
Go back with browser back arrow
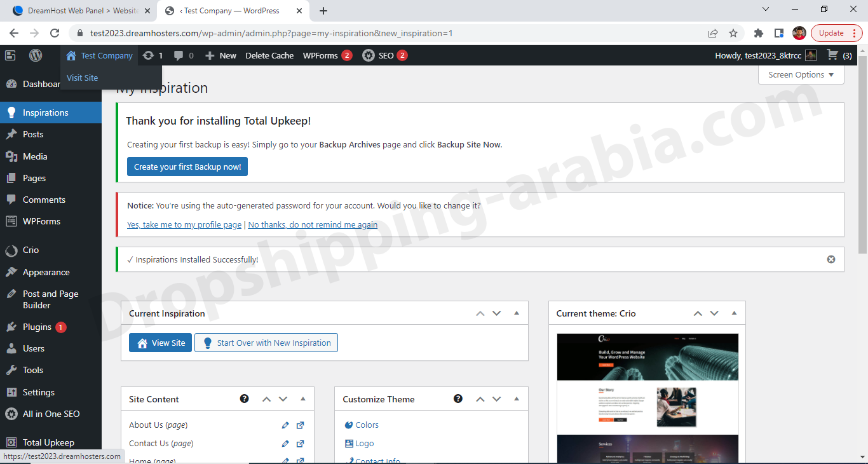[x=14, y=33]
